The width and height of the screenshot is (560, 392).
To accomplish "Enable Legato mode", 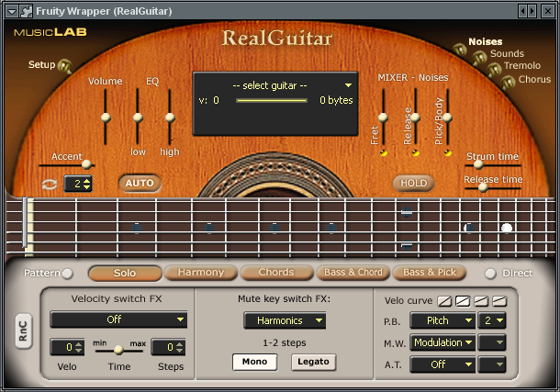I will tap(313, 362).
